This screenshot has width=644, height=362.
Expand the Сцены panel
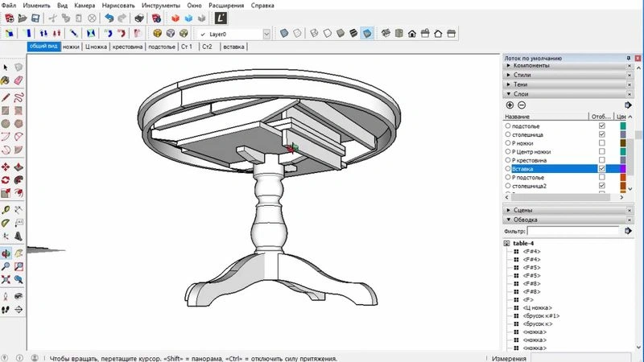click(x=508, y=210)
